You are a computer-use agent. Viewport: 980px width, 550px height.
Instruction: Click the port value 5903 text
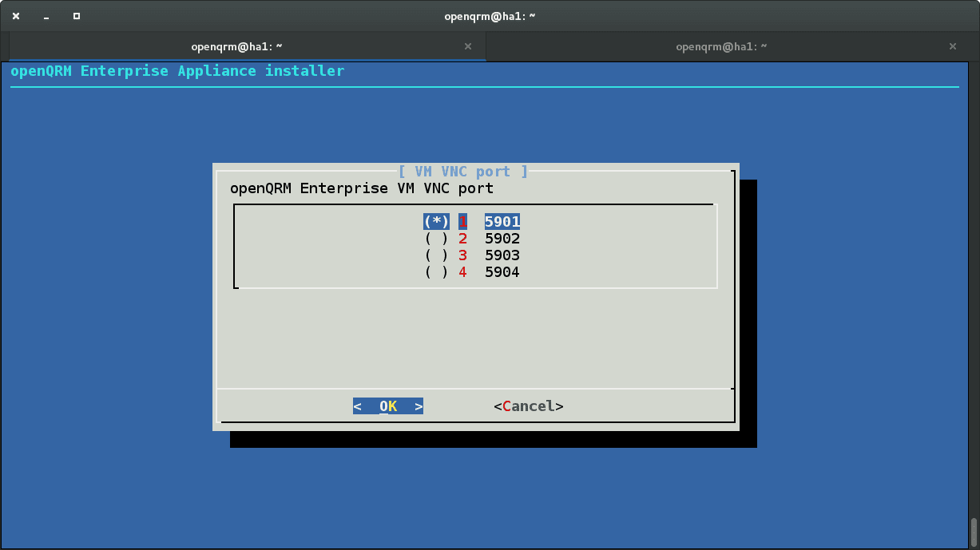coord(502,255)
